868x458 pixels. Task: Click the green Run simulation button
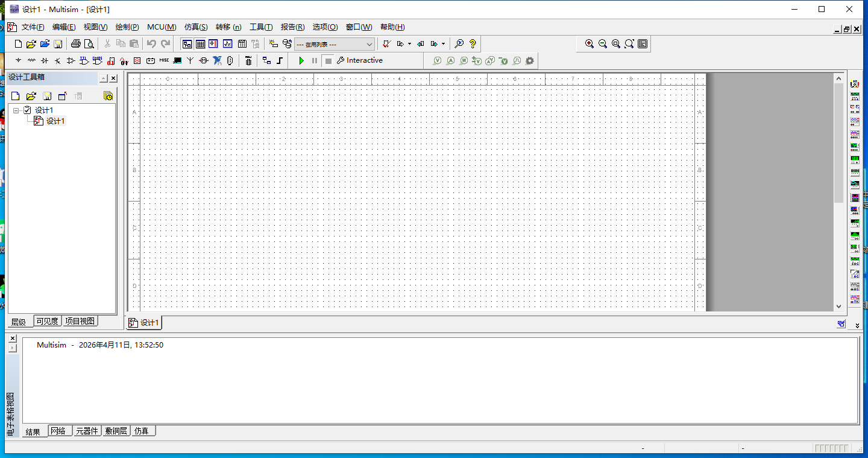pos(302,60)
